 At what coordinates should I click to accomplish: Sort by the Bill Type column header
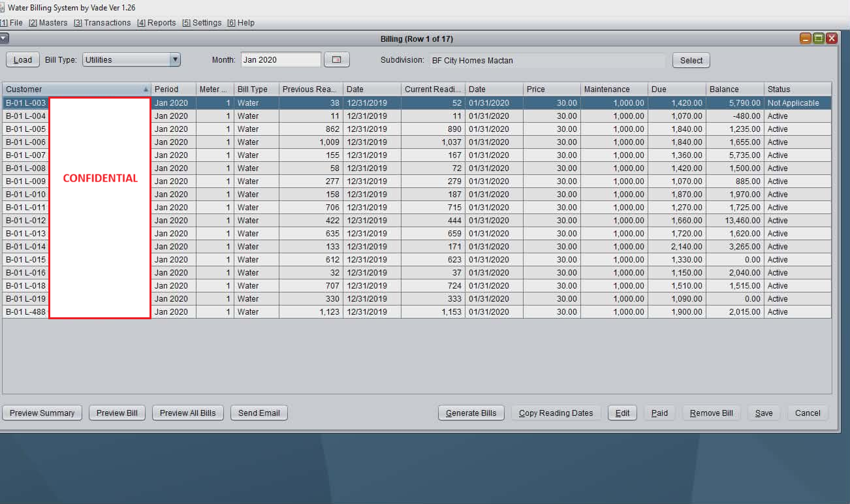(257, 89)
